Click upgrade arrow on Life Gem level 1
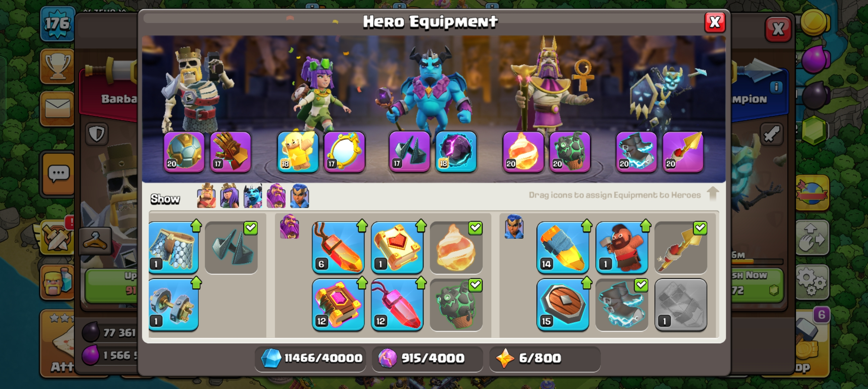 point(420,226)
